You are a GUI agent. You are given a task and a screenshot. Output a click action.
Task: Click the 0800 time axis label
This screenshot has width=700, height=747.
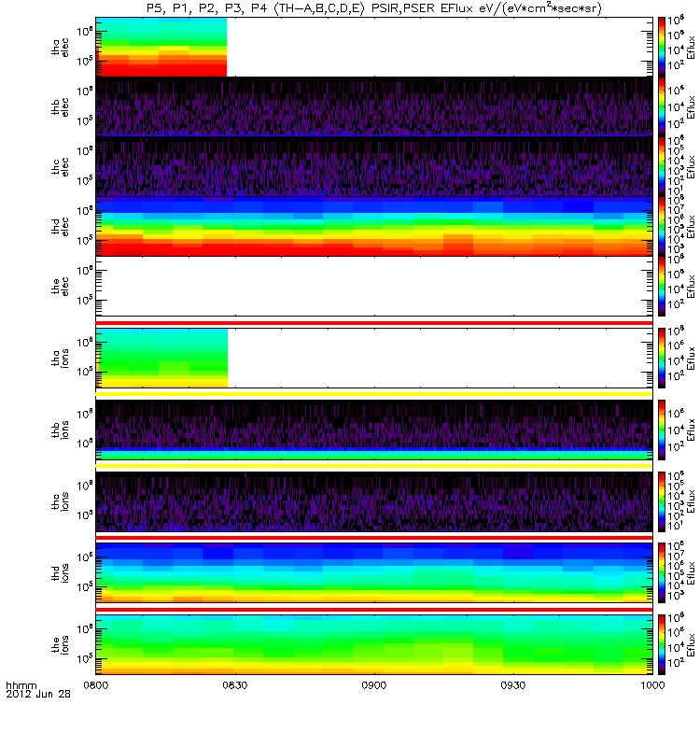96,685
